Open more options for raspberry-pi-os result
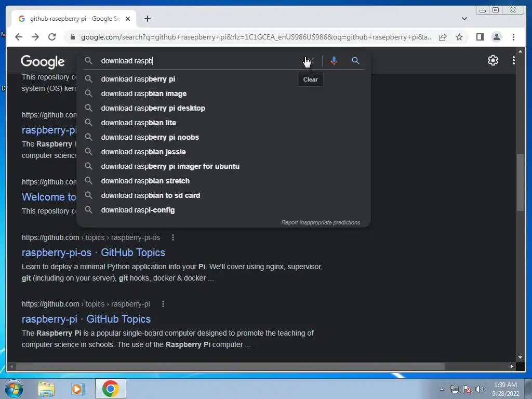The height and width of the screenshot is (399, 532). [173, 237]
